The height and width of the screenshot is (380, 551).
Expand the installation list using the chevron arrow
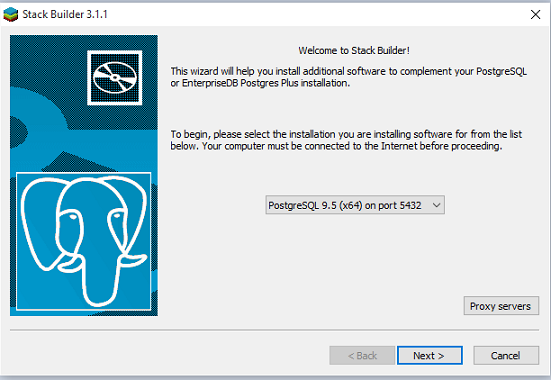[436, 205]
